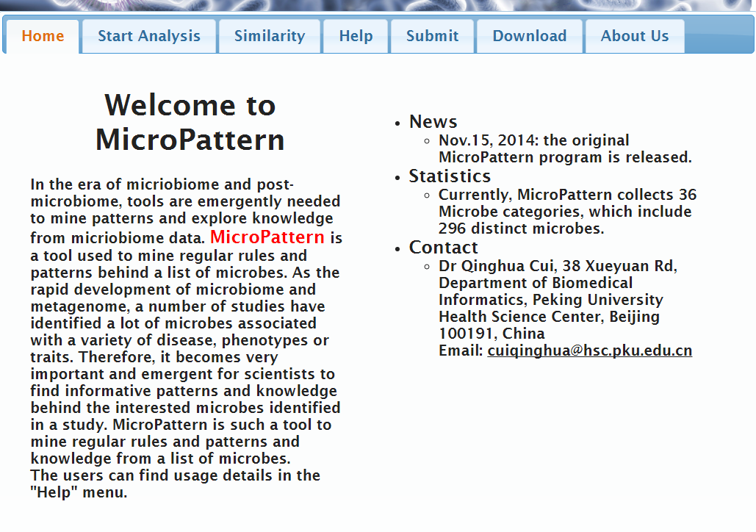
Task: Click the "100191, China" line
Action: (x=492, y=334)
